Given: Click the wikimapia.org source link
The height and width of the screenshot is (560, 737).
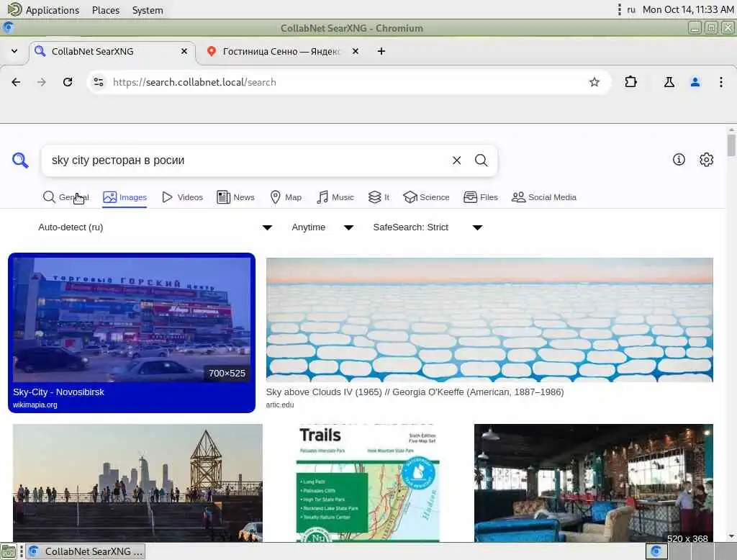Looking at the screenshot, I should [x=35, y=405].
